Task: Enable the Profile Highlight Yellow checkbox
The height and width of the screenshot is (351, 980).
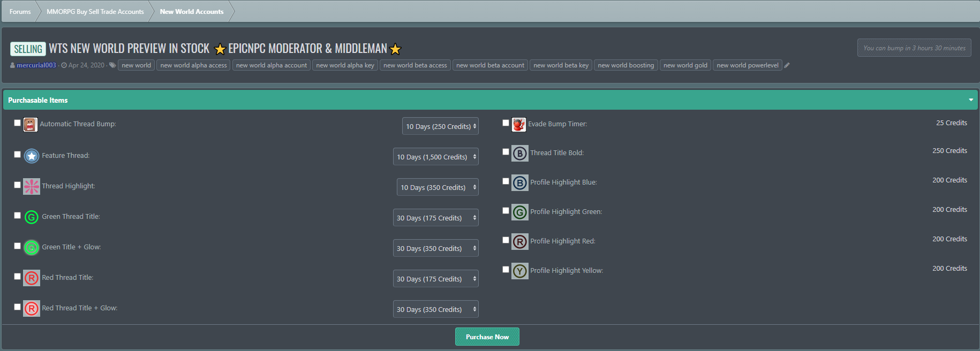Action: point(506,270)
